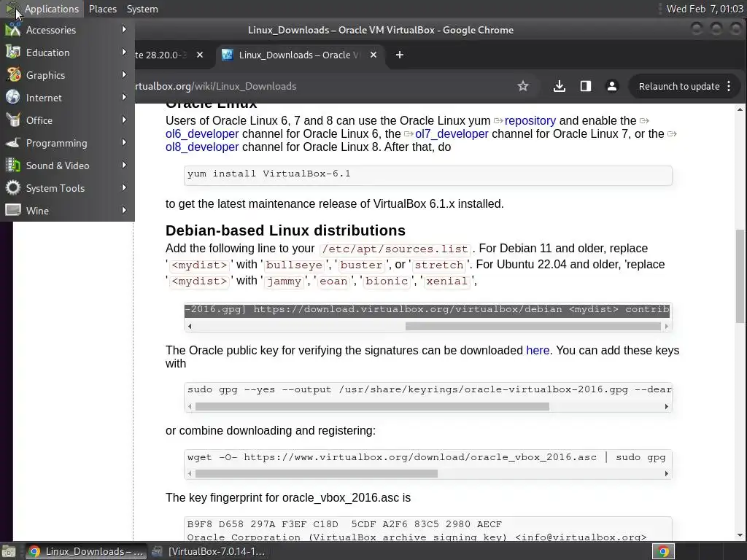Open the Wine menu category
Screen dimensions: 747x560
(x=67, y=211)
